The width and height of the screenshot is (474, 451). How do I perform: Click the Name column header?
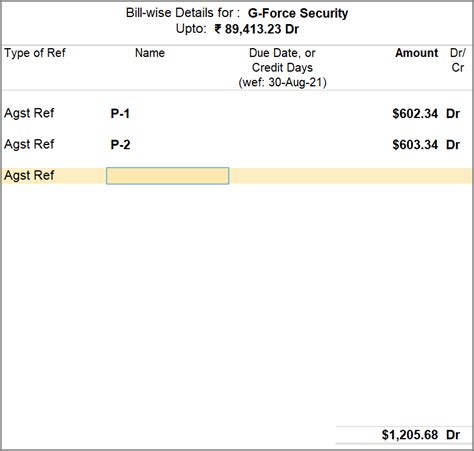click(x=150, y=53)
